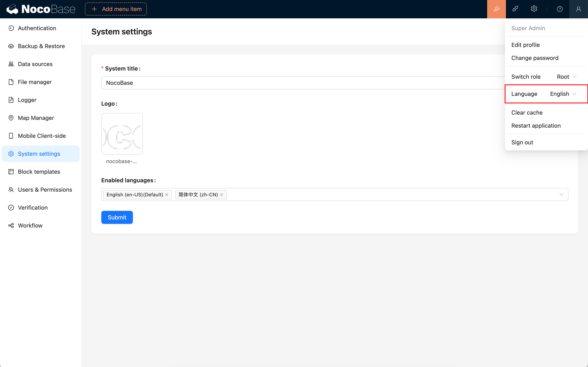Viewport: 588px width, 367px height.
Task: Click the user profile avatar icon
Action: [578, 9]
